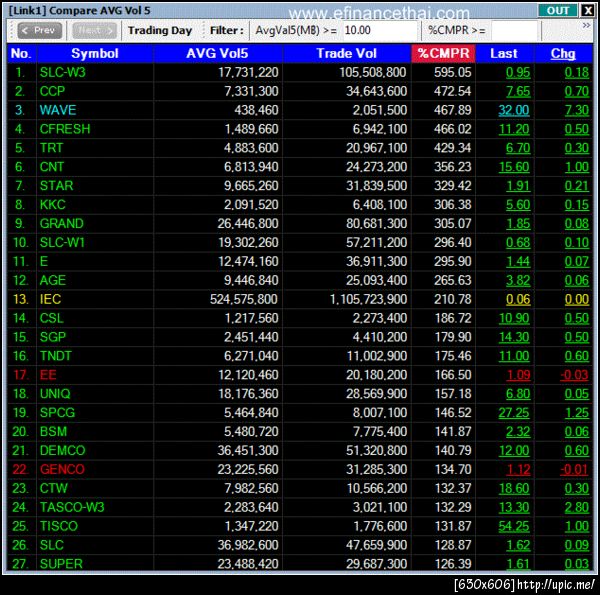Open WAVE last price link 32.00
This screenshot has width=600, height=595.
coord(514,110)
